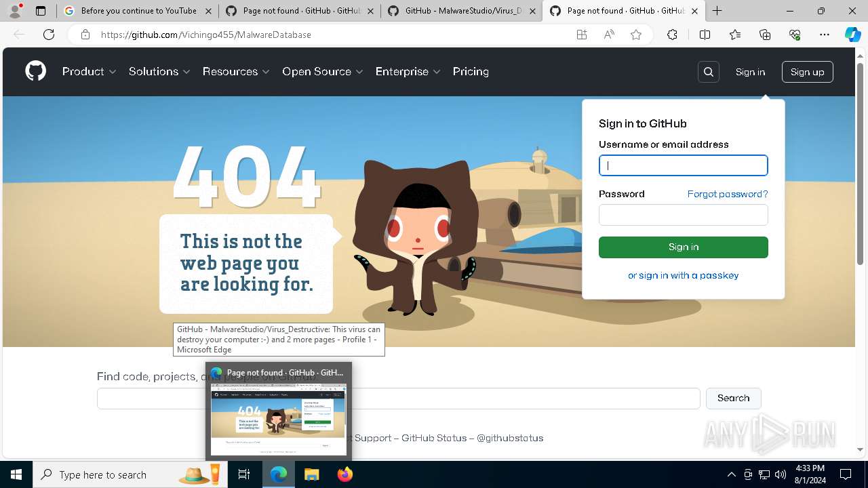
Task: Open Collections icon
Action: tap(765, 35)
